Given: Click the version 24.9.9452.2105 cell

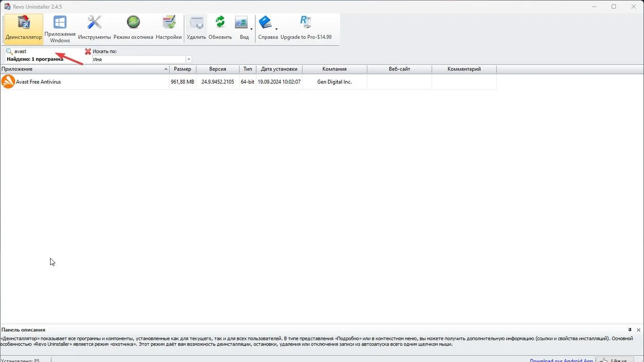Looking at the screenshot, I should pyautogui.click(x=218, y=82).
